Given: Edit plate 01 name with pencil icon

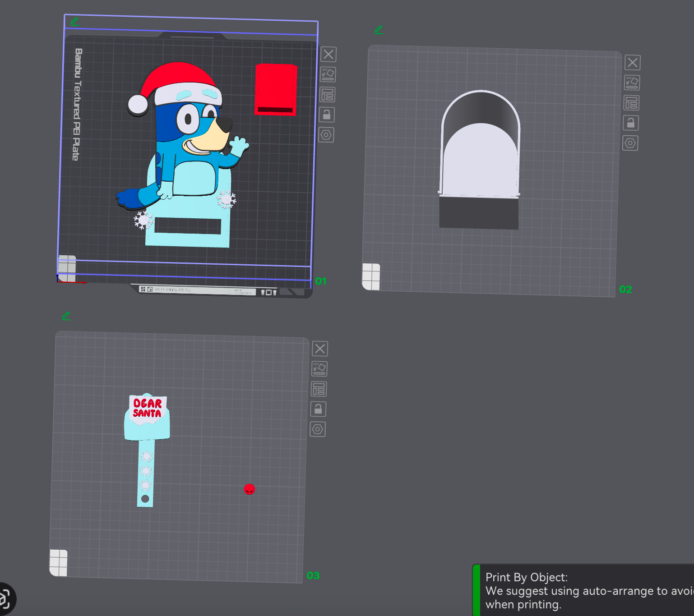Looking at the screenshot, I should (x=74, y=21).
